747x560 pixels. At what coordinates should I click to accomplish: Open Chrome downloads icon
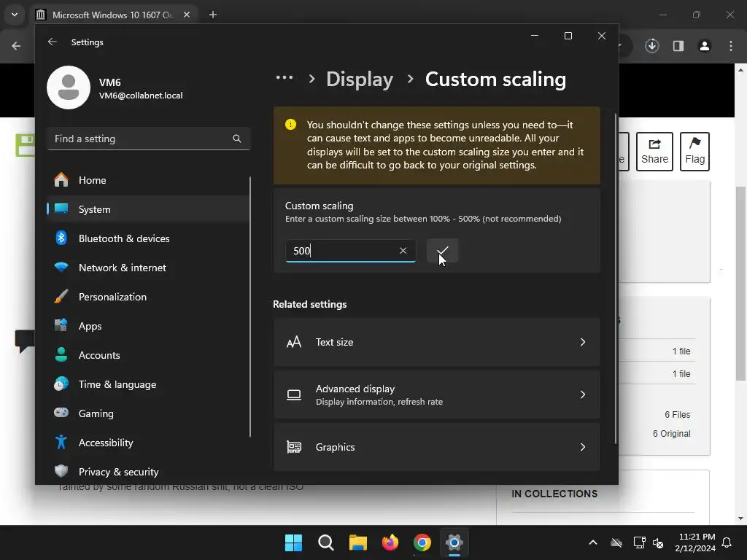652,46
